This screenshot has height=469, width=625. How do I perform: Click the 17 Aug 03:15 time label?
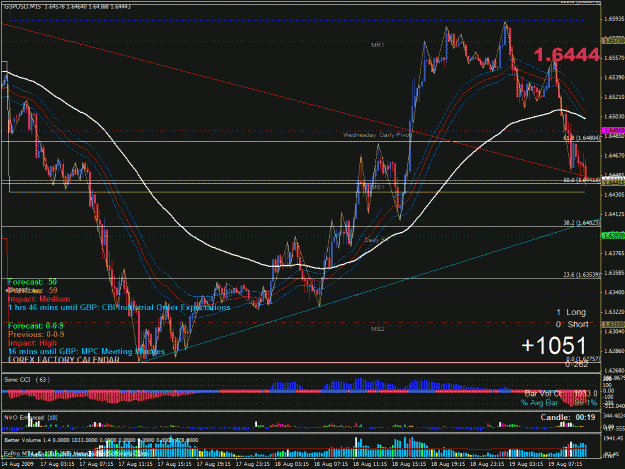coord(57,464)
